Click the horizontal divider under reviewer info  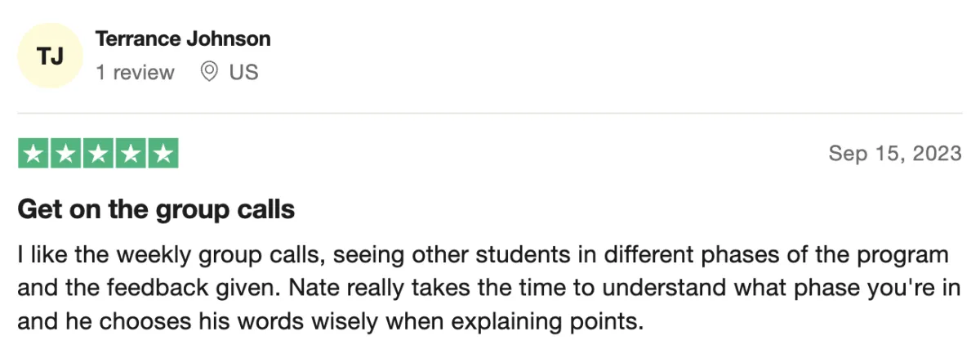pos(490,113)
